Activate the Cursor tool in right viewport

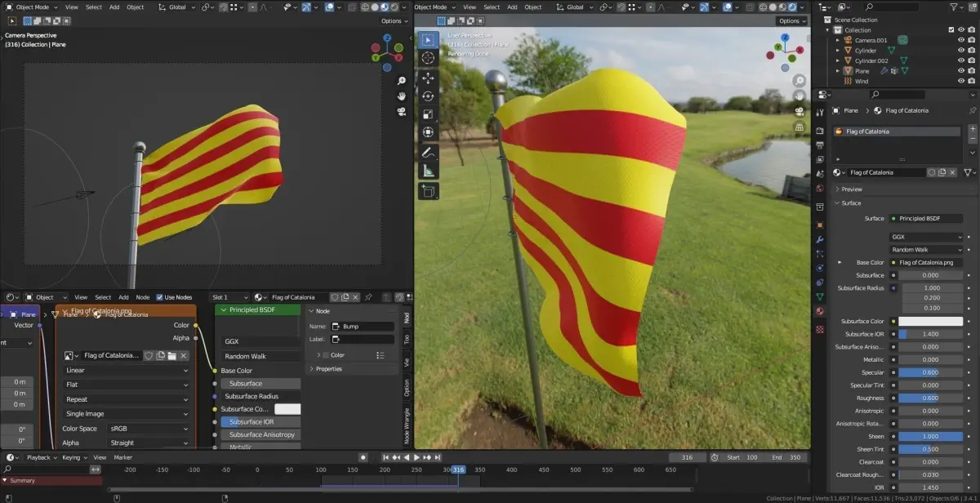pyautogui.click(x=429, y=58)
